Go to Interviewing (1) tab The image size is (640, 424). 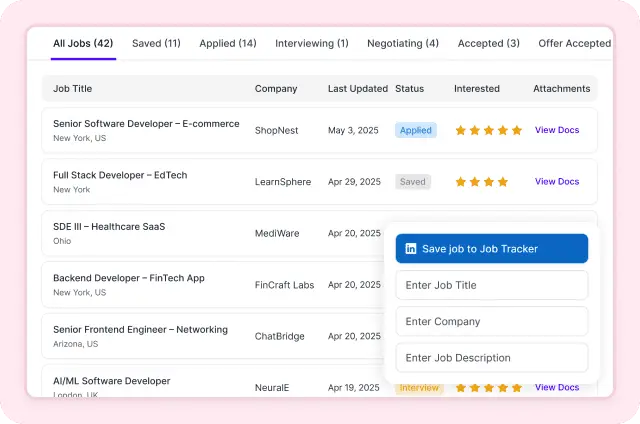tap(314, 43)
